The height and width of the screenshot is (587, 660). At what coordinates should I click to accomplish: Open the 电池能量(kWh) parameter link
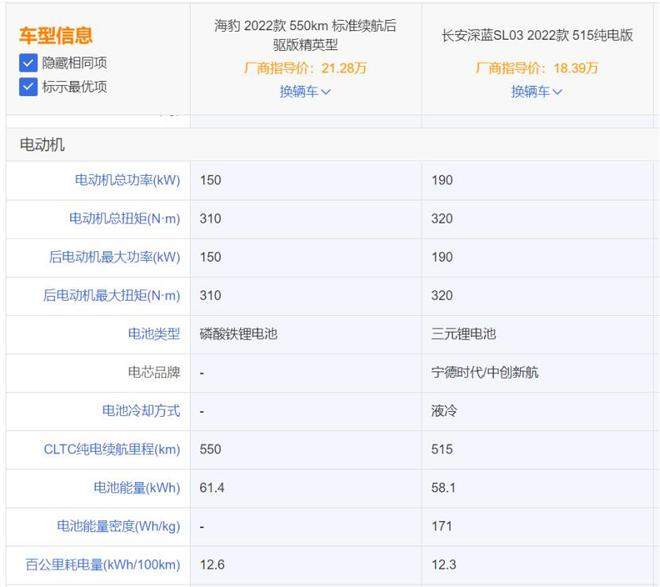coord(137,488)
